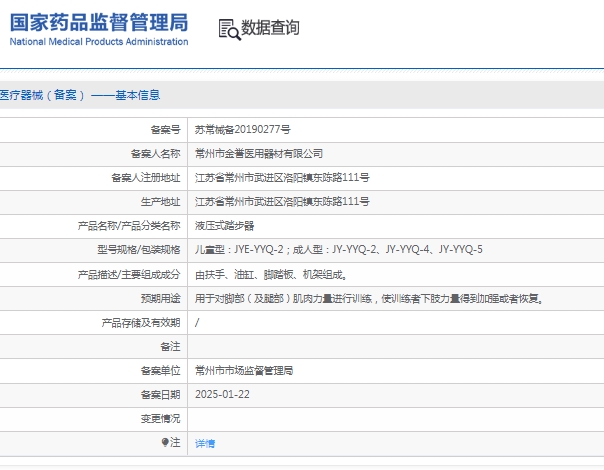The width and height of the screenshot is (604, 470).
Task: Click the 产品名称/产品分类名称 label
Action: click(x=129, y=225)
